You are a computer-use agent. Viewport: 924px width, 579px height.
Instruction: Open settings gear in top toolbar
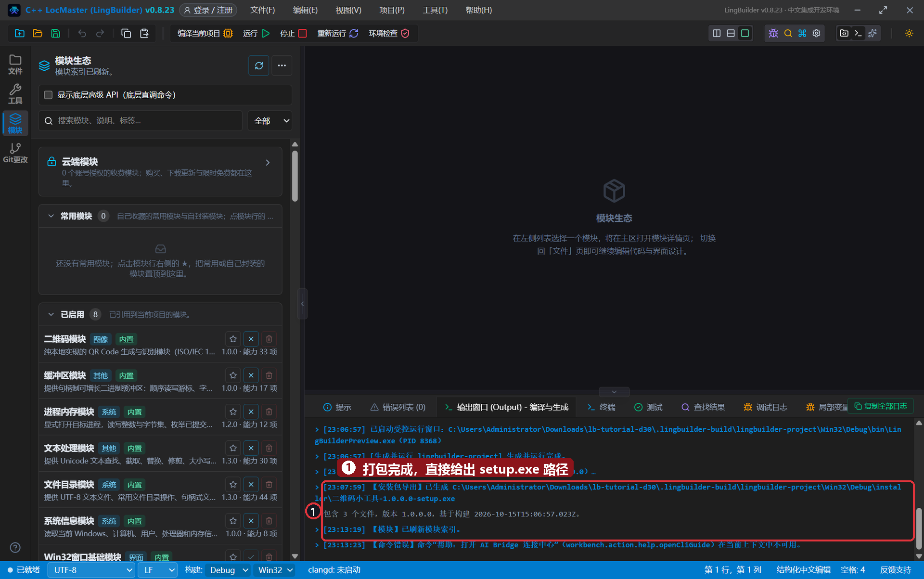point(817,33)
